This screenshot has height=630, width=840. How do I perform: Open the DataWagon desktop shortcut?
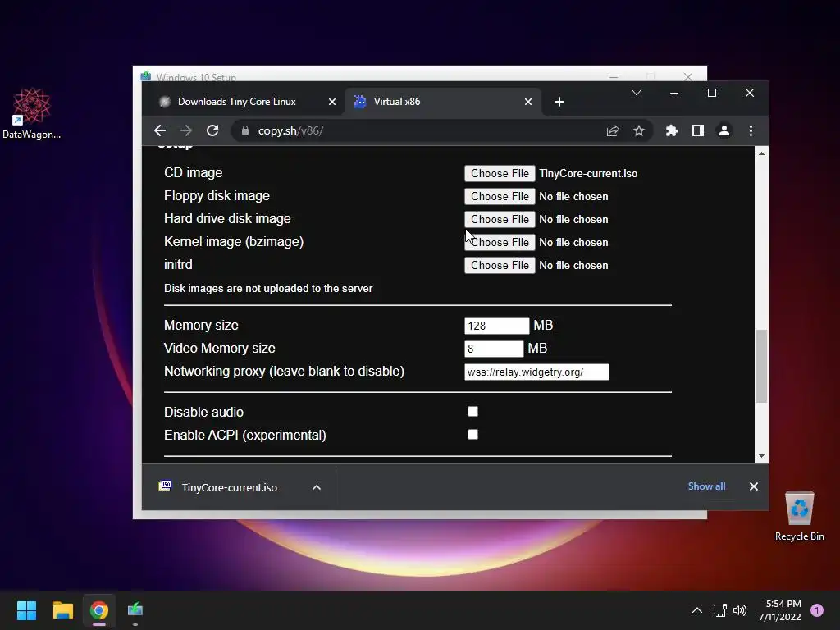32,113
